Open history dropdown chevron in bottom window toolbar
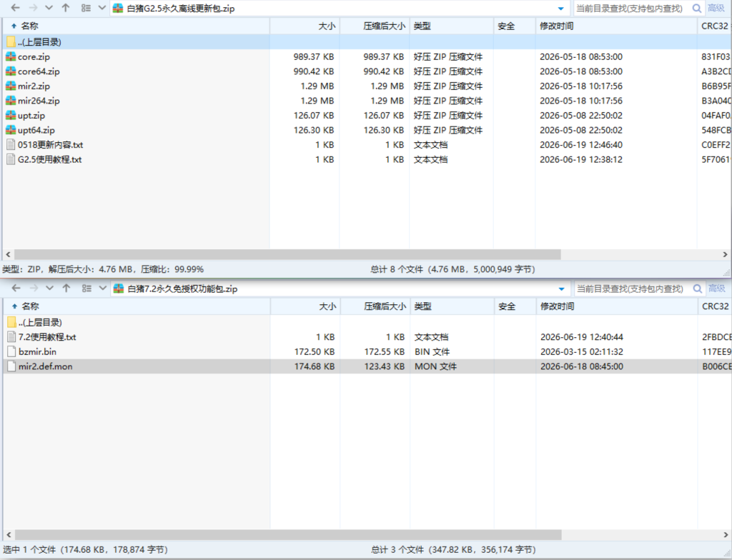The height and width of the screenshot is (560, 732). (49, 289)
